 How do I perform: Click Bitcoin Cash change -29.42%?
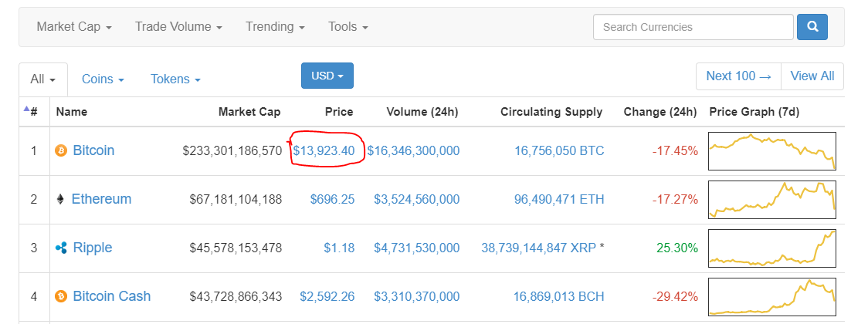click(676, 296)
